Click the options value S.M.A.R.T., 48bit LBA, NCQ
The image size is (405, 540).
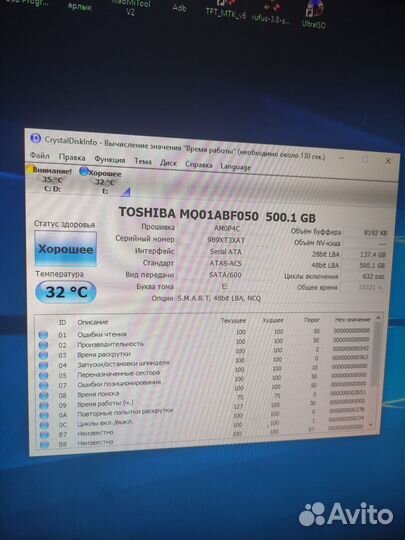pyautogui.click(x=219, y=298)
